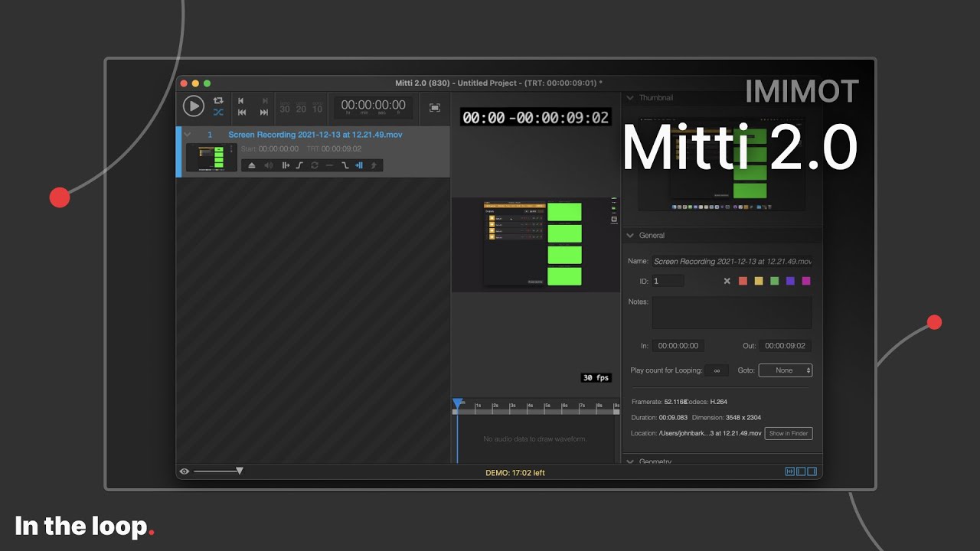Toggle the fade-in curve icon on the cue
This screenshot has height=551, width=980.
(x=300, y=165)
